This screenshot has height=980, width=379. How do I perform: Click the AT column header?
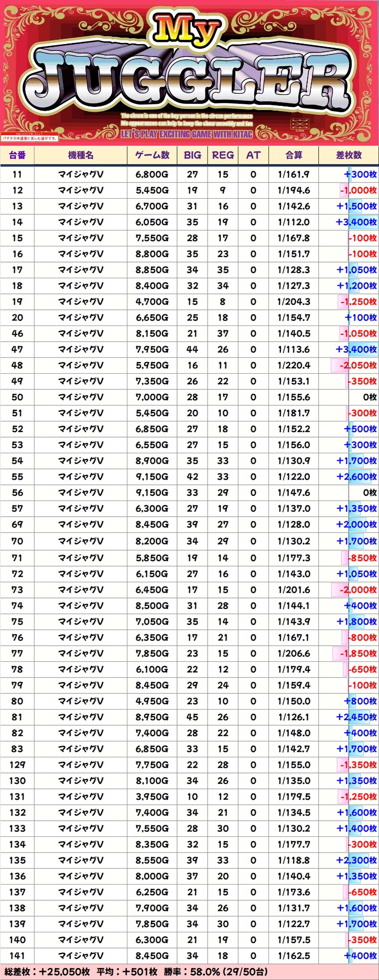point(253,155)
